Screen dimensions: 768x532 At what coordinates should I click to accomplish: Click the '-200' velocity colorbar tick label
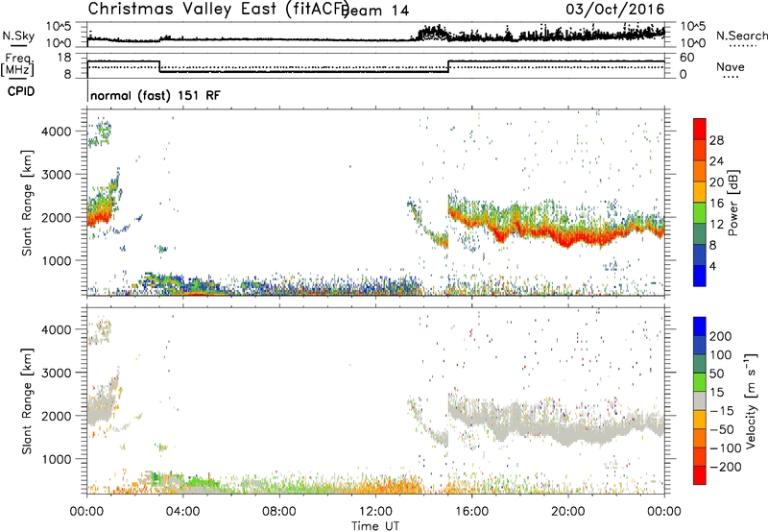725,467
